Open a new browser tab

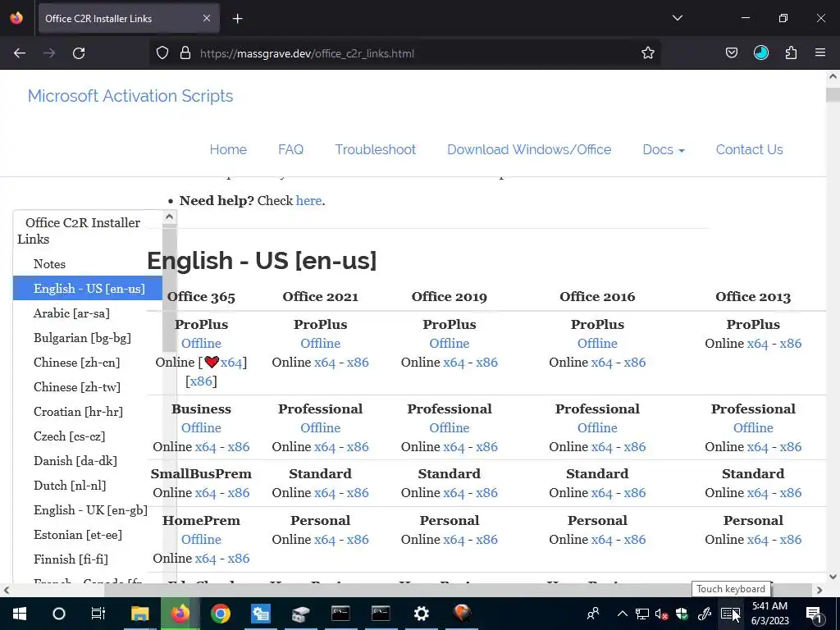pos(237,19)
